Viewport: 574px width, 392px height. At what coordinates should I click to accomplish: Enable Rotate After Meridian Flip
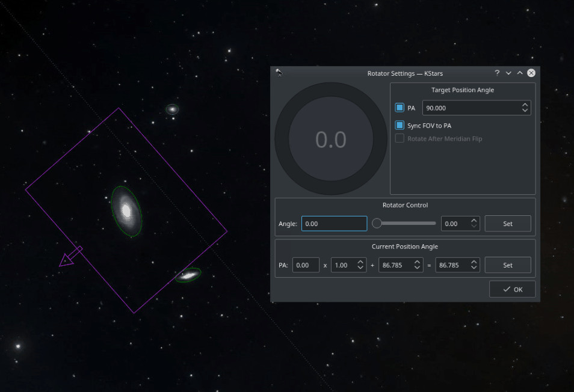point(400,138)
